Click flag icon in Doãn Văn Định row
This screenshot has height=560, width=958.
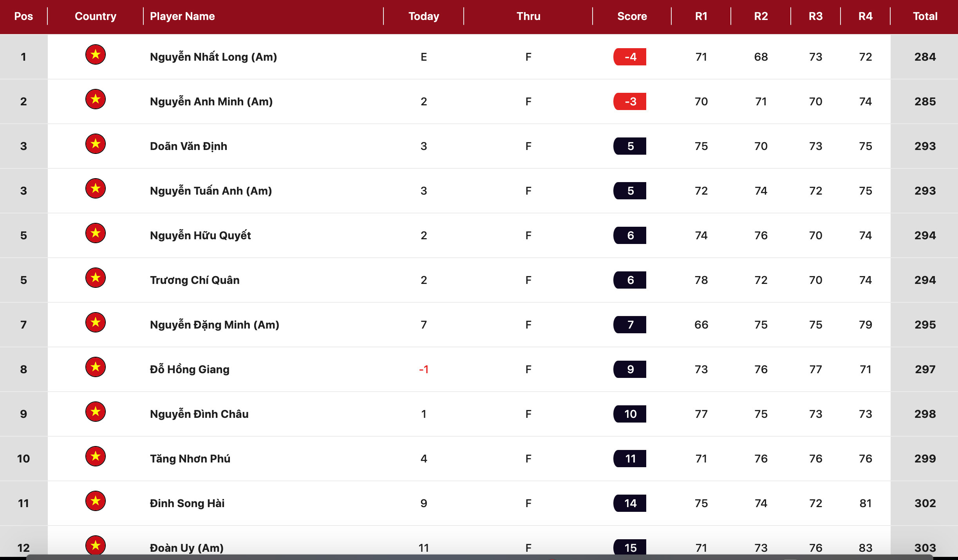pos(96,144)
